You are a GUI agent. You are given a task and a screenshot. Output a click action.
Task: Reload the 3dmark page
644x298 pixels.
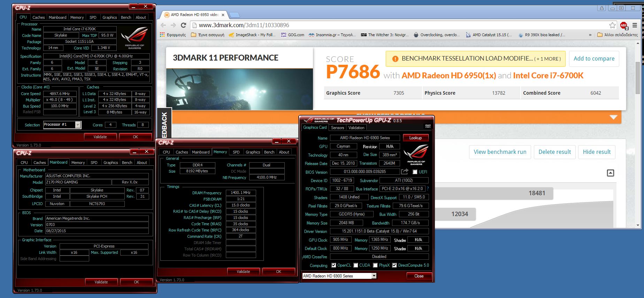(184, 25)
